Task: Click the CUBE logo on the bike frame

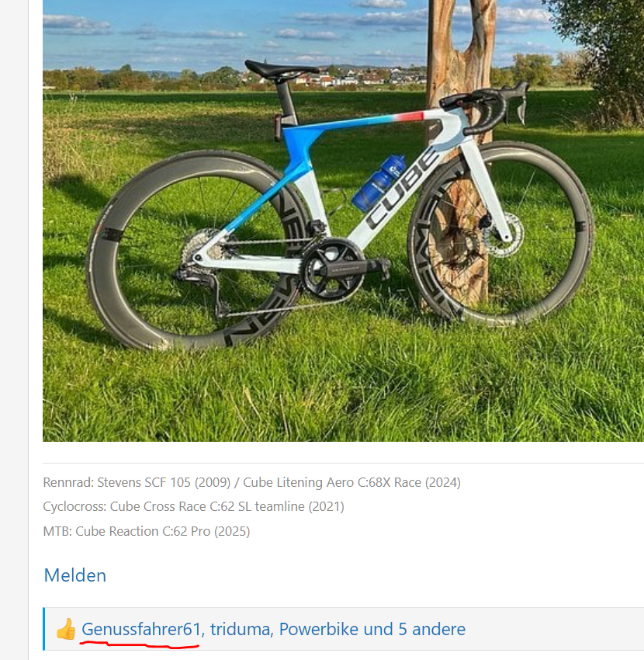Action: [403, 187]
